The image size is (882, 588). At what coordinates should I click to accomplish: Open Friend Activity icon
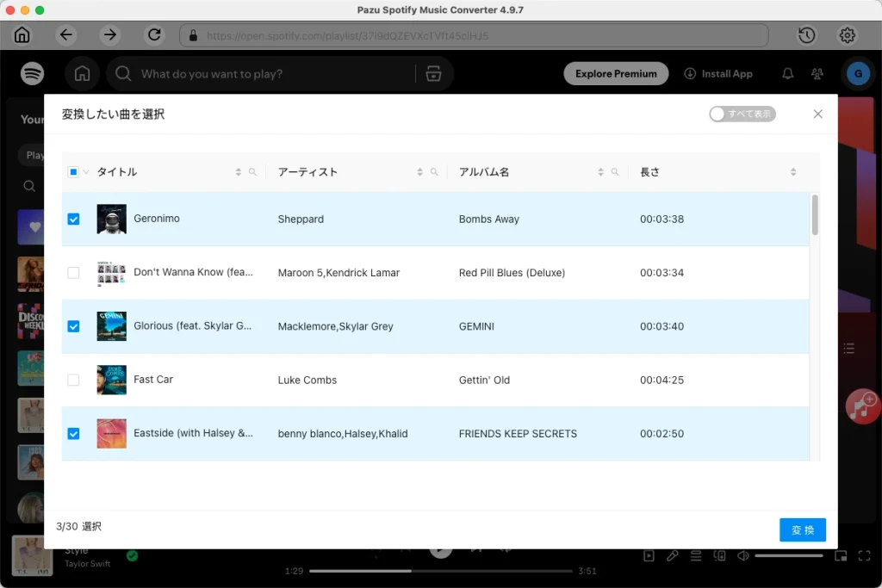[817, 73]
